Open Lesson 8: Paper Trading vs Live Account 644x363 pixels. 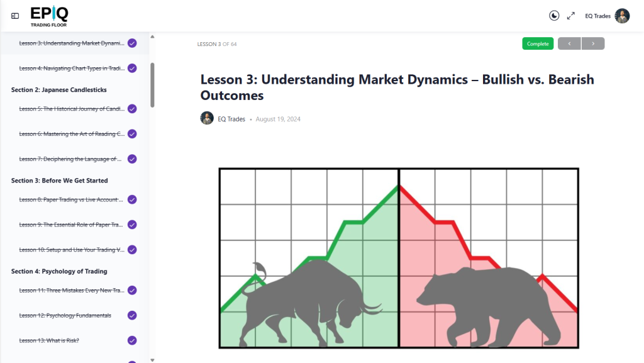[71, 199]
